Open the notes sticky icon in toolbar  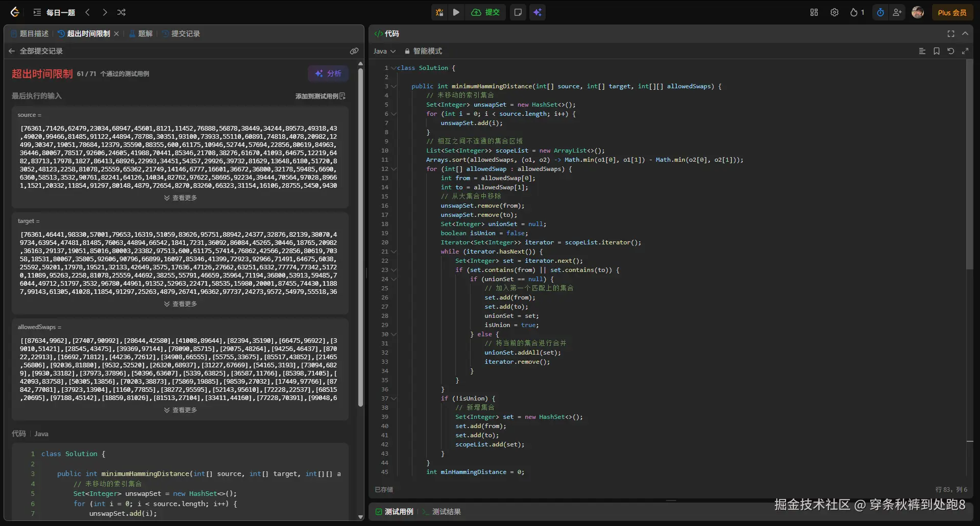pos(518,12)
